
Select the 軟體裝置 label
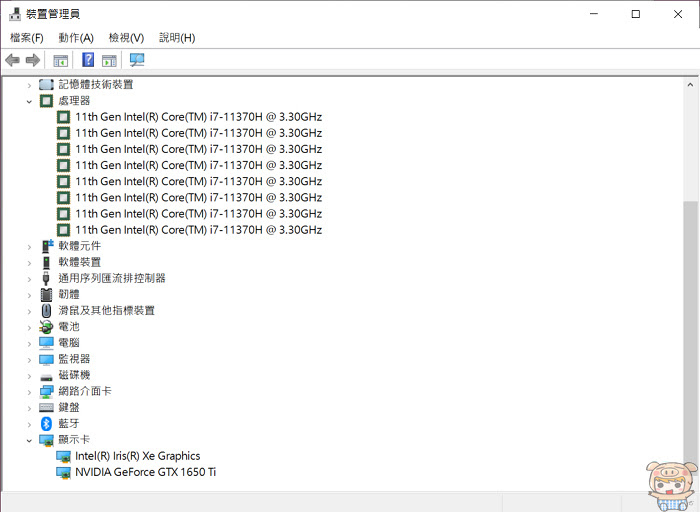(79, 262)
